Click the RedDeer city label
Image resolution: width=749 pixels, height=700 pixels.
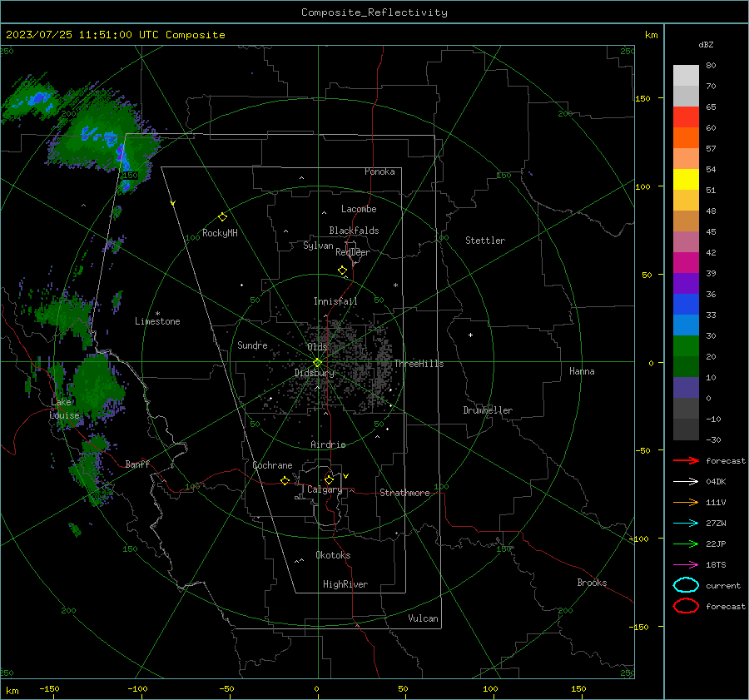(x=353, y=252)
